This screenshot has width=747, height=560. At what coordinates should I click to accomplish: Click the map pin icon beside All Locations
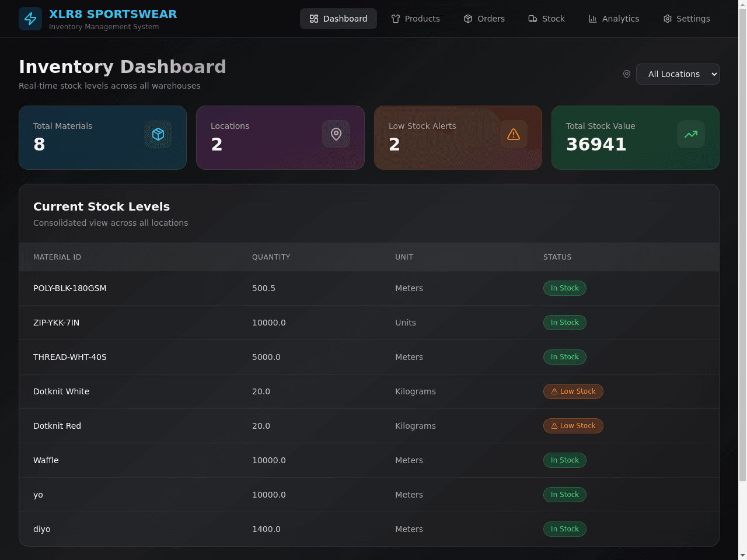coord(627,74)
